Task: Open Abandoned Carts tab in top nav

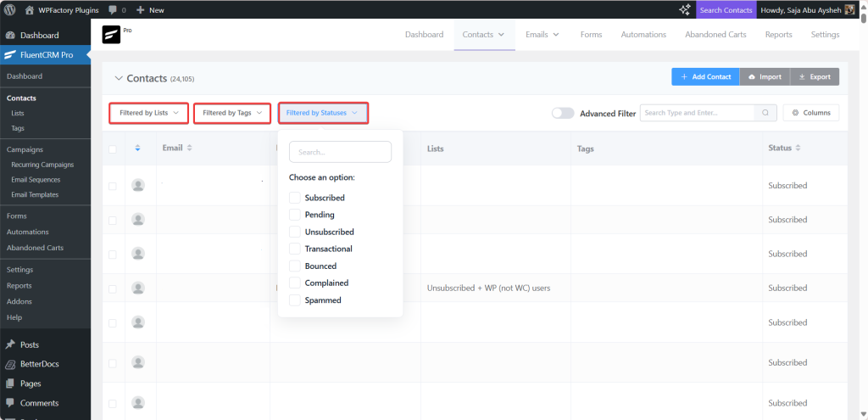Action: 715,34
